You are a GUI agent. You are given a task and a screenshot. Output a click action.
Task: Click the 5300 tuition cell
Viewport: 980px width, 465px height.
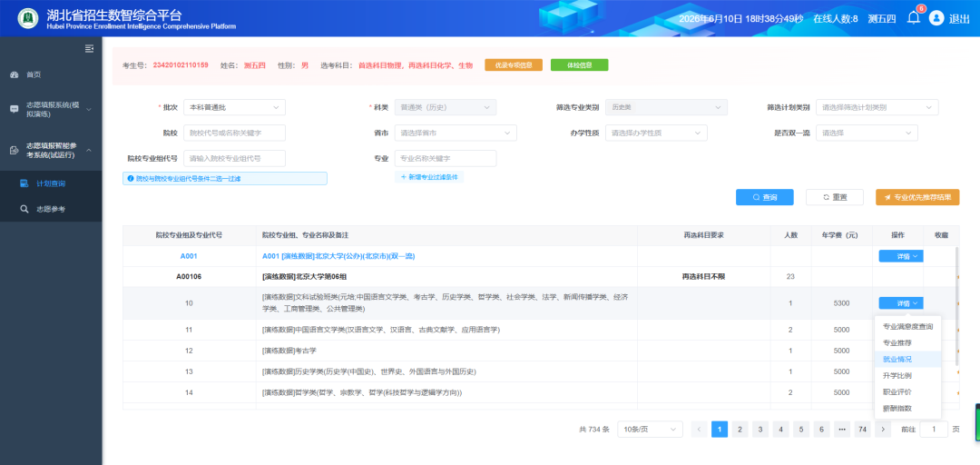(841, 303)
